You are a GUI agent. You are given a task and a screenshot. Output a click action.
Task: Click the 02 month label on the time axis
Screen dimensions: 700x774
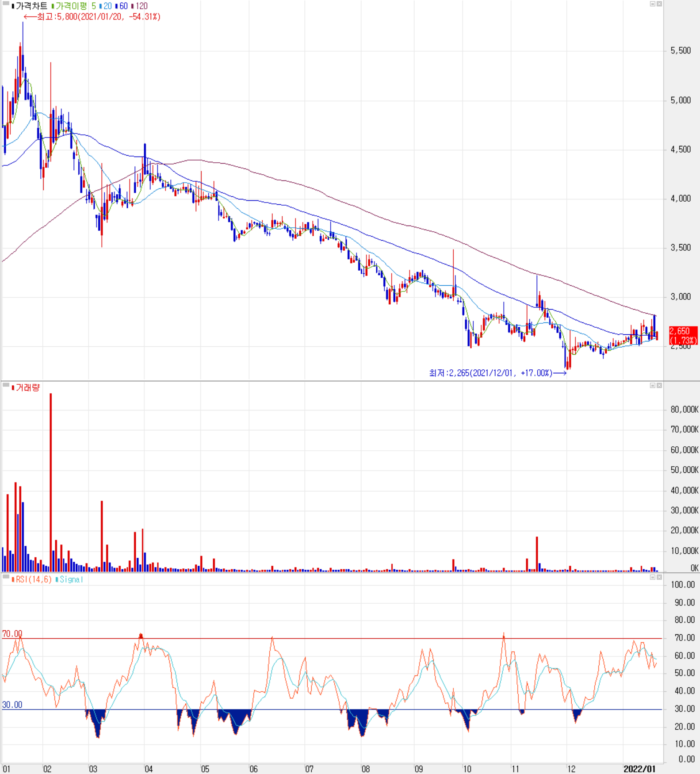point(47,769)
